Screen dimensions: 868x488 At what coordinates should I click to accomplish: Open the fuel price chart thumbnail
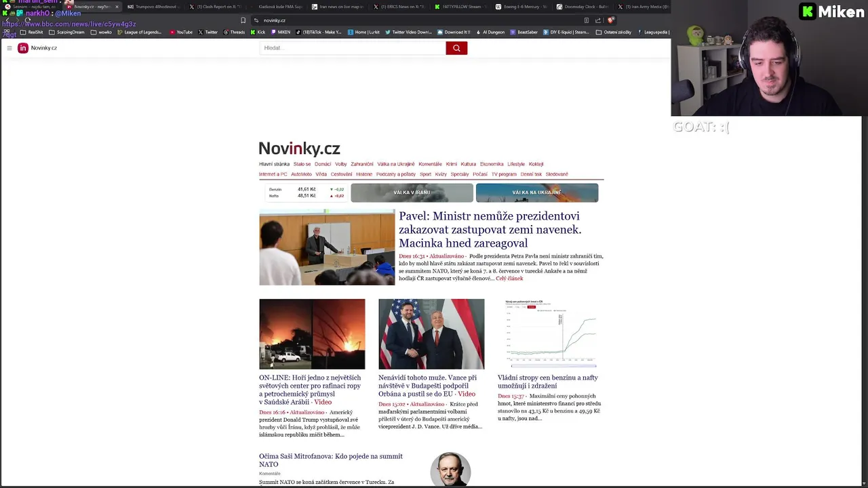[x=551, y=334]
